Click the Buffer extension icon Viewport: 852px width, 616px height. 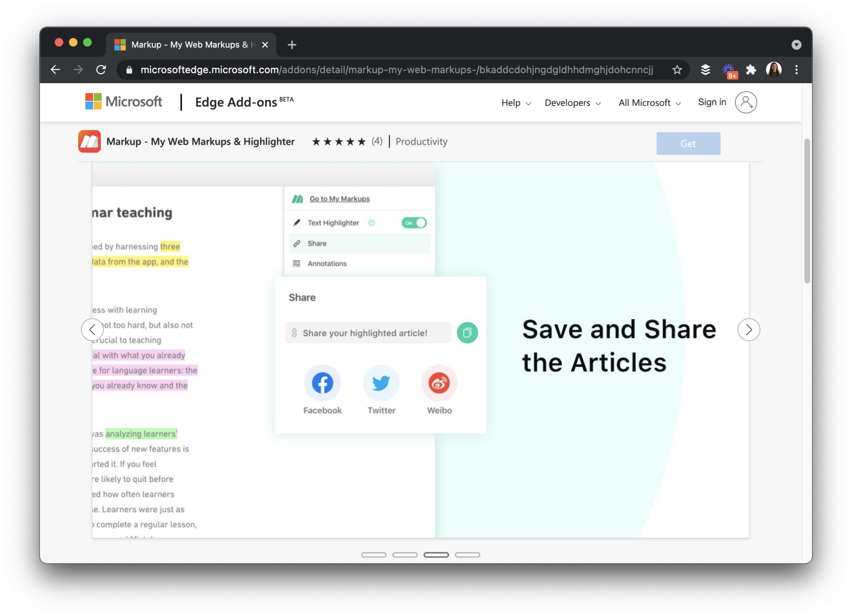706,70
